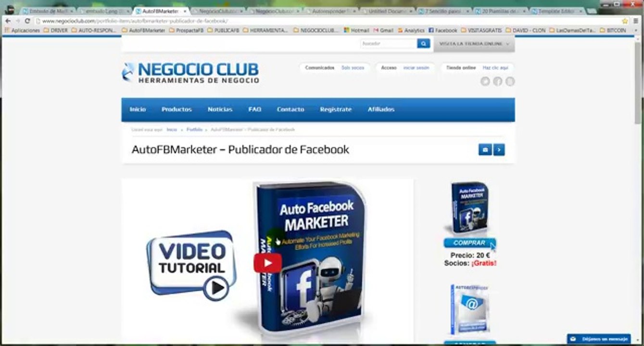
Task: Open the DAVID - CLON bookmark folder
Action: coord(525,30)
